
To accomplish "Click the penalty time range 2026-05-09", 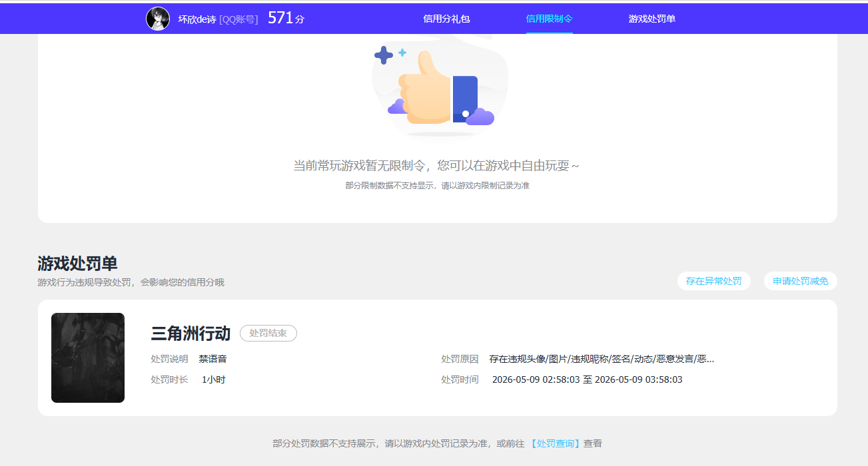I will coord(587,379).
